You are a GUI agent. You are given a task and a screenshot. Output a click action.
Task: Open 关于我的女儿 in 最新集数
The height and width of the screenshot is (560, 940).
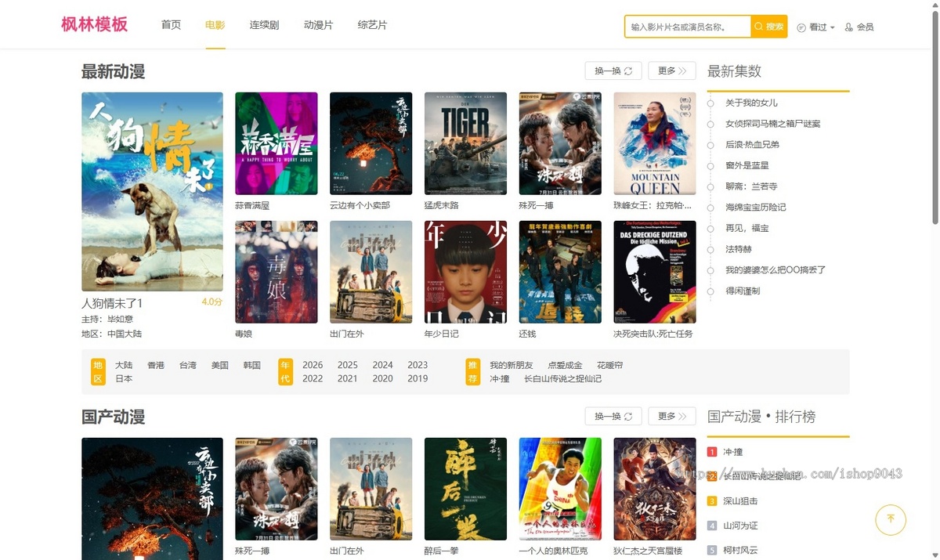click(x=751, y=103)
